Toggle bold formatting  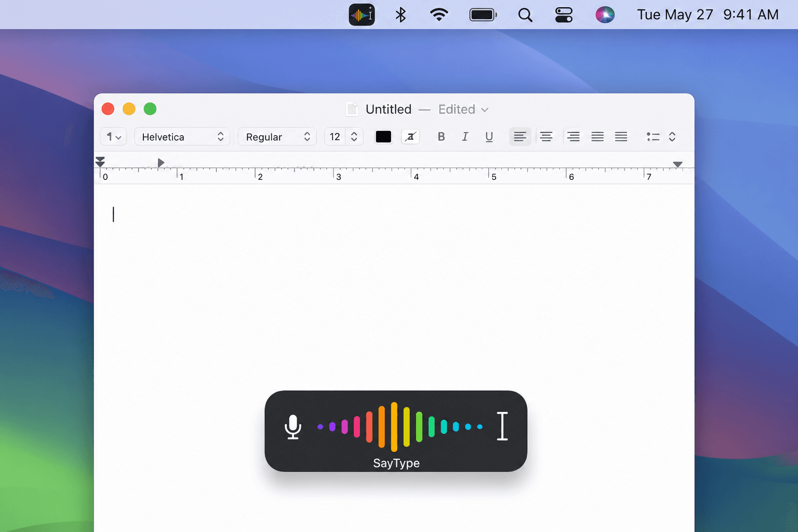coord(441,137)
